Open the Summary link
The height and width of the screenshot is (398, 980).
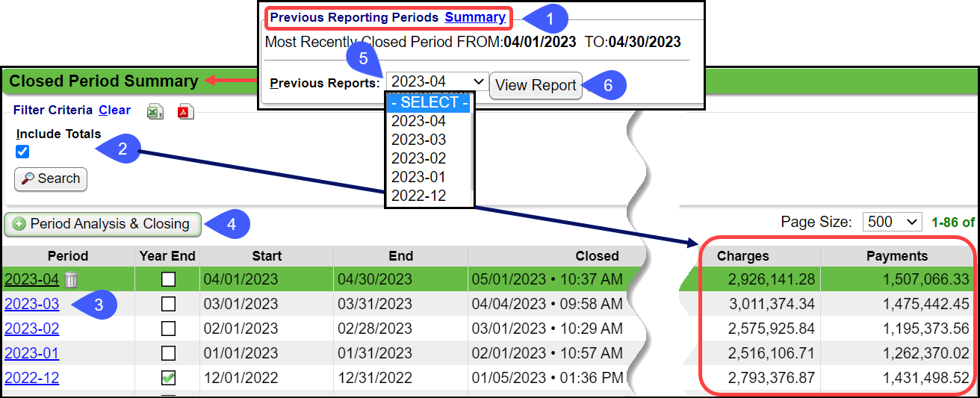pyautogui.click(x=475, y=17)
